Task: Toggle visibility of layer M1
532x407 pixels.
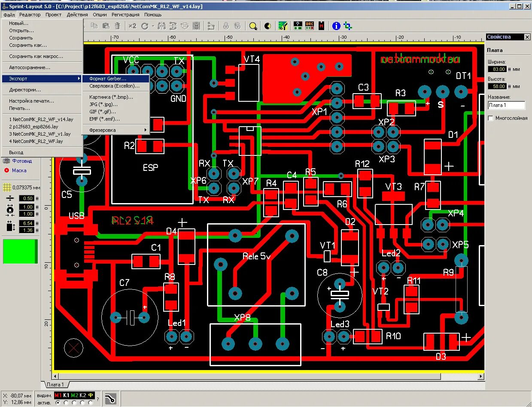Action: coord(58,395)
